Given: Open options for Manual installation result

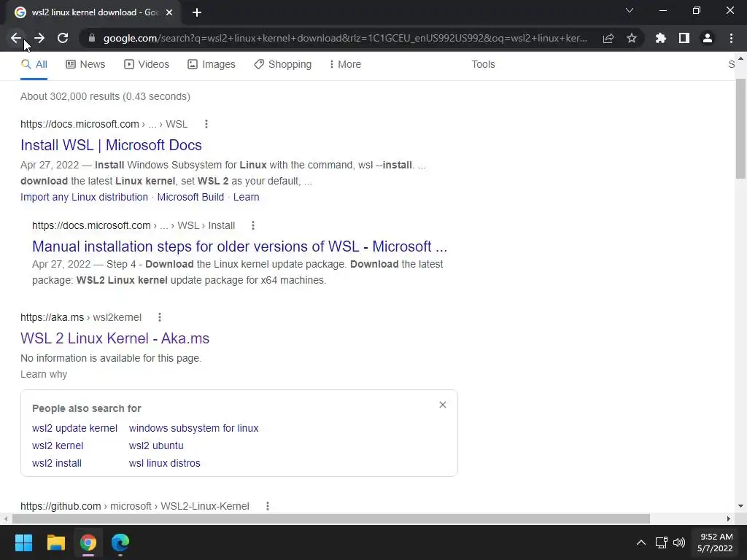Looking at the screenshot, I should coord(253,226).
